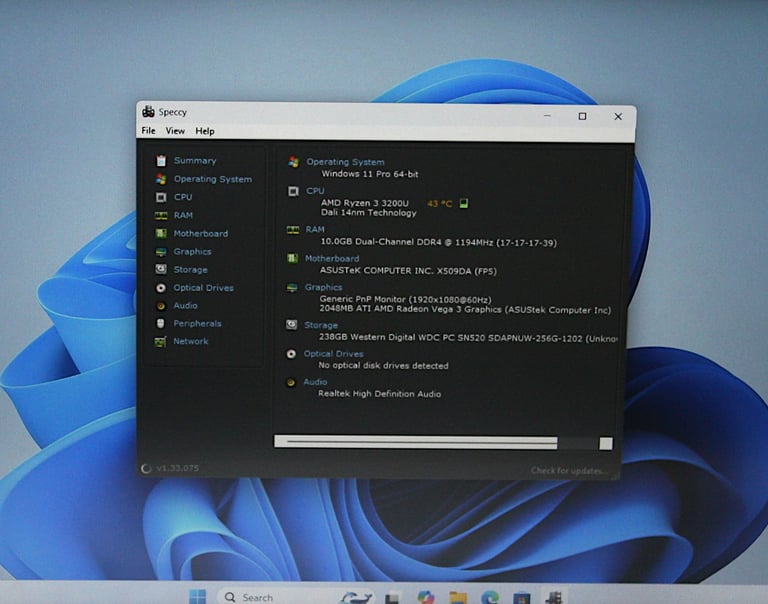
Task: Click the Motherboard icon in the sidebar
Action: click(x=161, y=233)
